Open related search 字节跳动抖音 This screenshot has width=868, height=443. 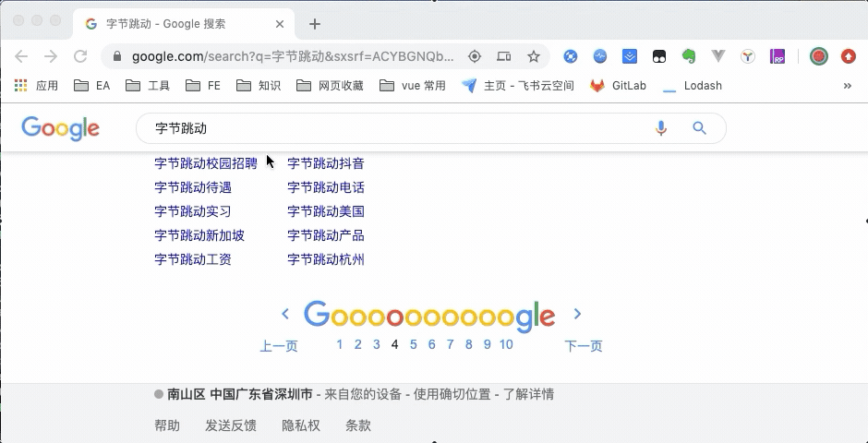pyautogui.click(x=325, y=163)
